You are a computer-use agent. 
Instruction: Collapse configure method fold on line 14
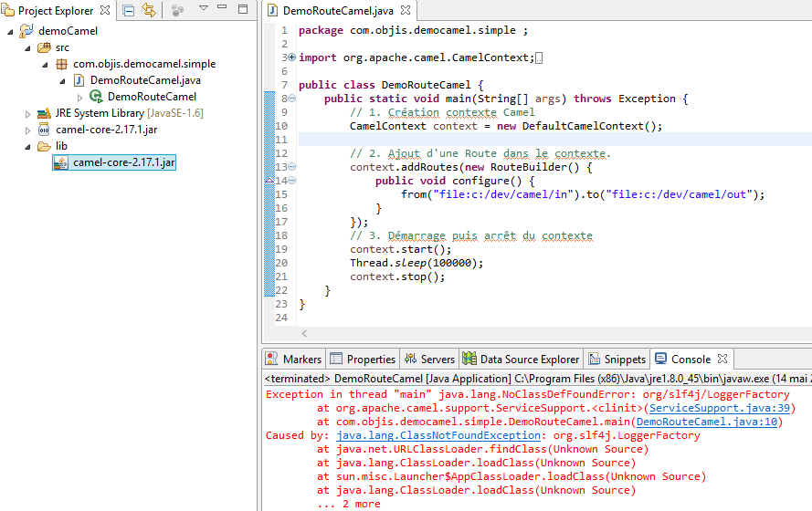click(292, 181)
